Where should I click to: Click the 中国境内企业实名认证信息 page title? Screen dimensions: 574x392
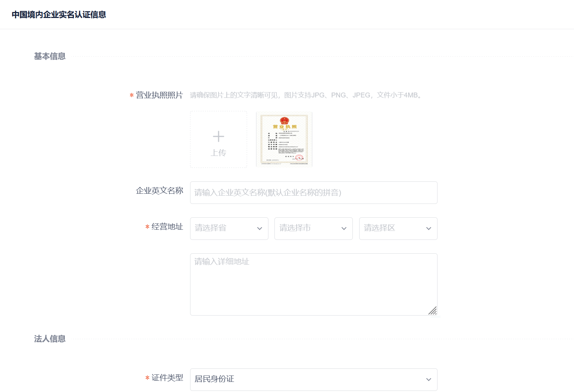tap(59, 15)
